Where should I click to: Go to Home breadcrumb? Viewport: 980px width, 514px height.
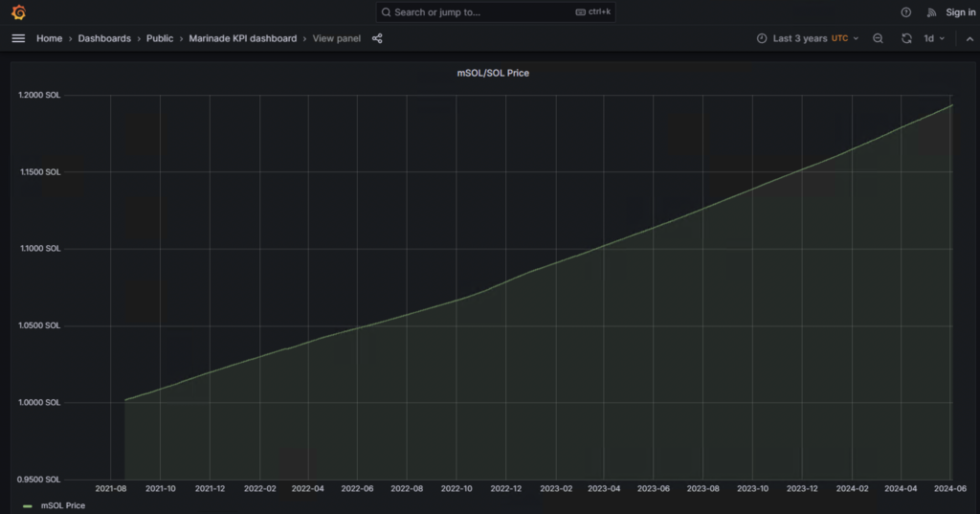[x=49, y=38]
